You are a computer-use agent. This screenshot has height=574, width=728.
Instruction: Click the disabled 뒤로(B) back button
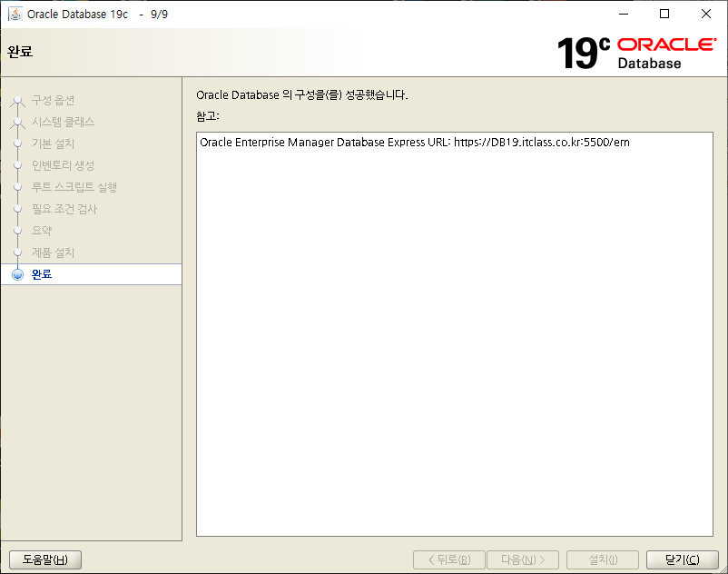coord(449,559)
